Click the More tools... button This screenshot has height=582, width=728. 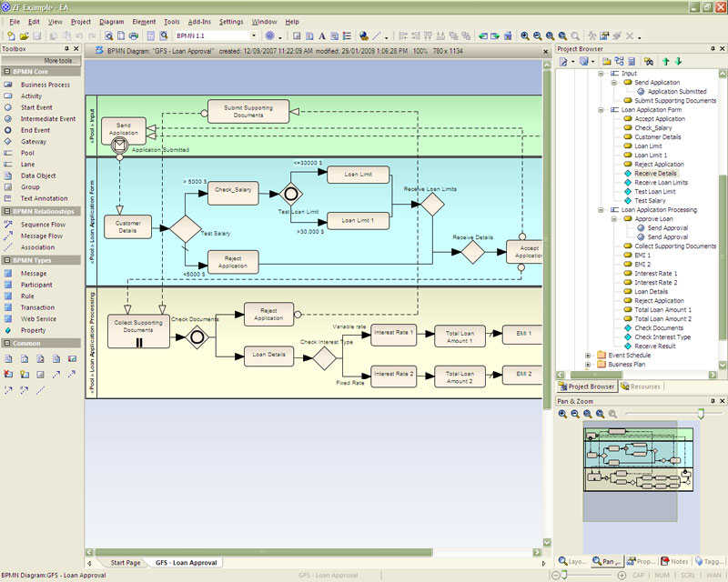coord(63,60)
